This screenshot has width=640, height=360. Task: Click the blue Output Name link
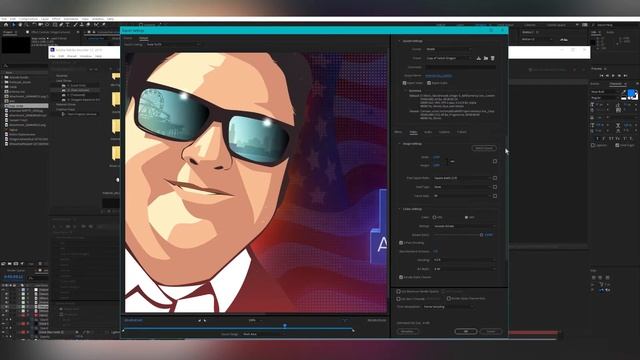coord(438,76)
